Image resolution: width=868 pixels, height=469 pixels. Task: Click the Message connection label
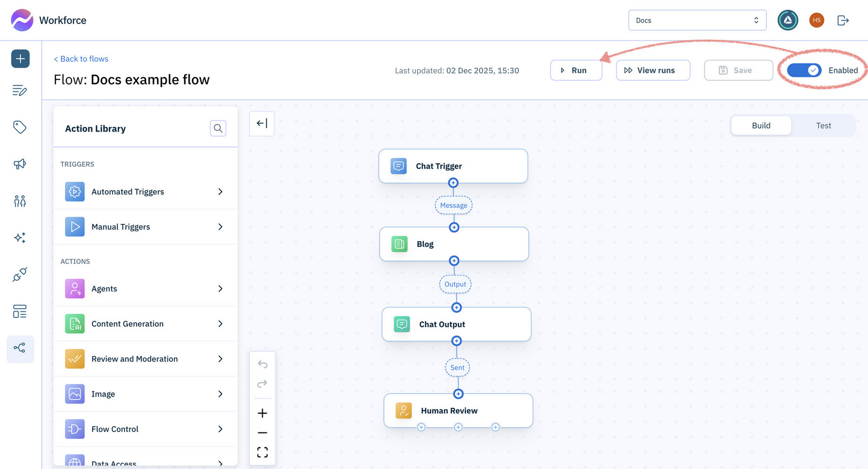pos(453,205)
